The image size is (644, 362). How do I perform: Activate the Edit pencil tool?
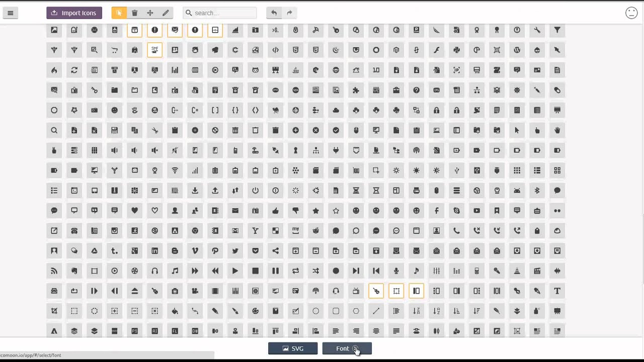click(x=166, y=13)
